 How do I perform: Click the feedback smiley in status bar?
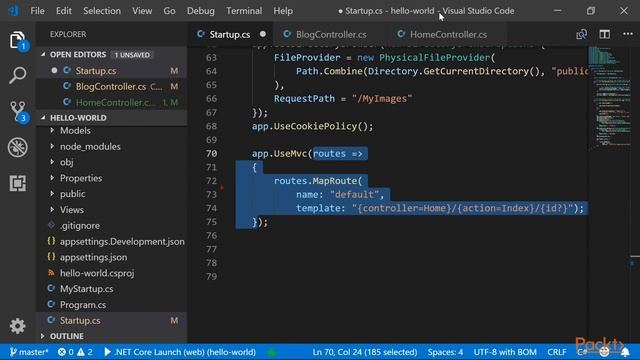[604, 352]
